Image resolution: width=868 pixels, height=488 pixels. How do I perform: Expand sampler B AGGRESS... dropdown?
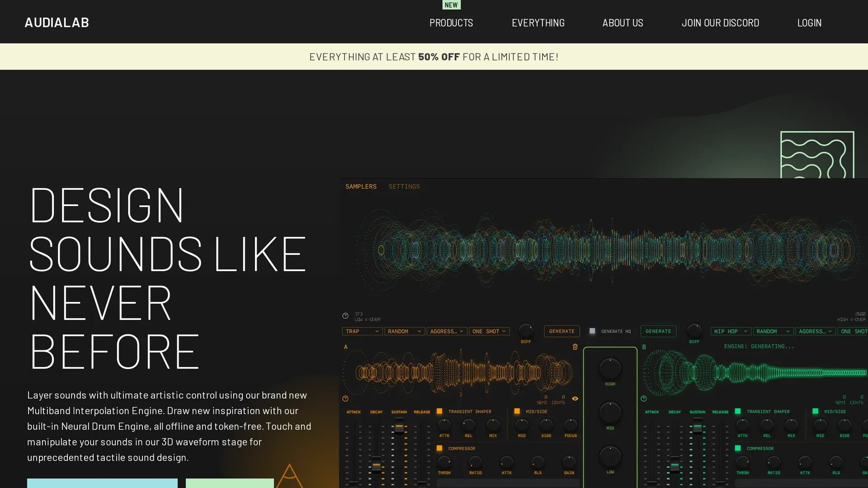pyautogui.click(x=816, y=331)
